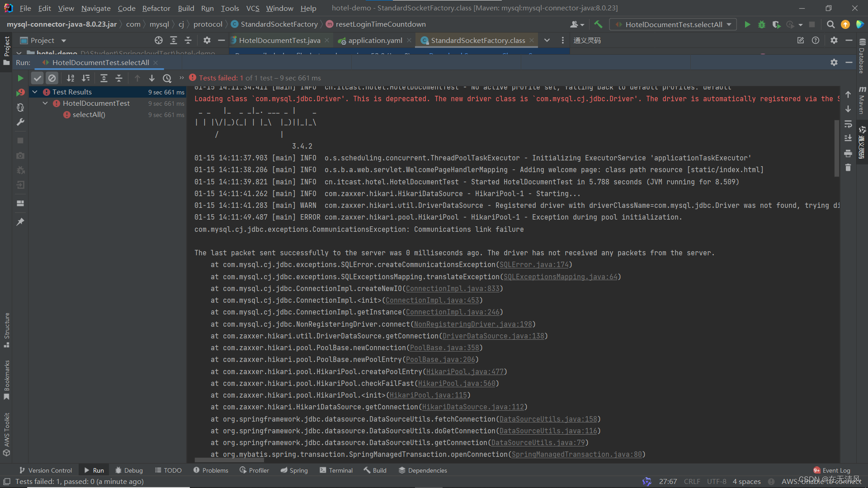Open SQLError.java:174 stack trace link
The width and height of the screenshot is (868, 488).
[x=534, y=265]
